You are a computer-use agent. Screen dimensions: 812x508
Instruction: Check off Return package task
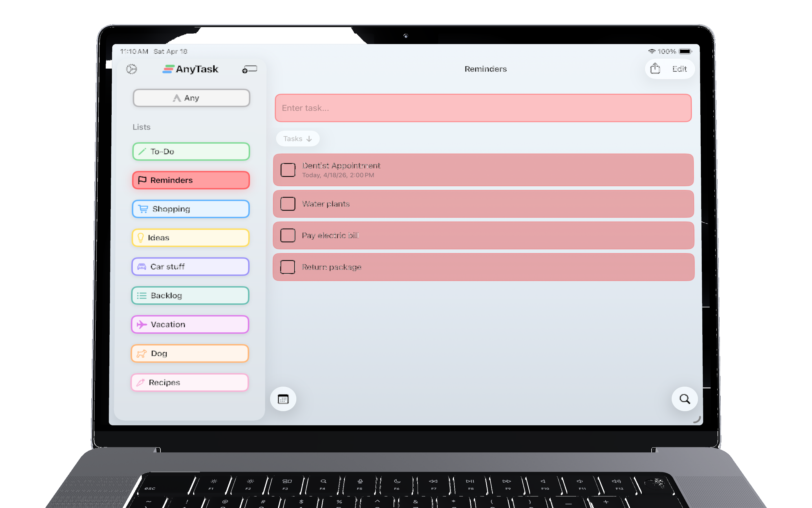tap(288, 267)
